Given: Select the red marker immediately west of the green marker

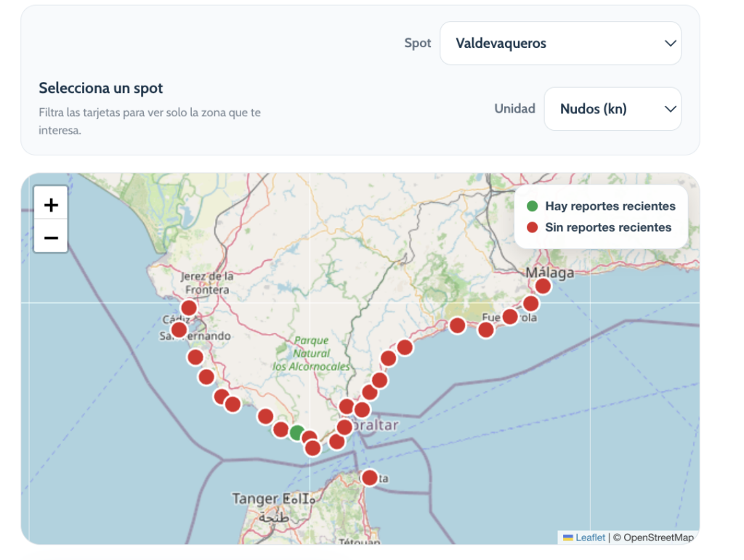Looking at the screenshot, I should (281, 429).
